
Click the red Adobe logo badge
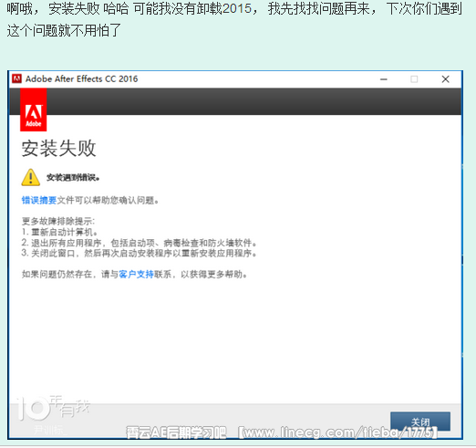(34, 110)
